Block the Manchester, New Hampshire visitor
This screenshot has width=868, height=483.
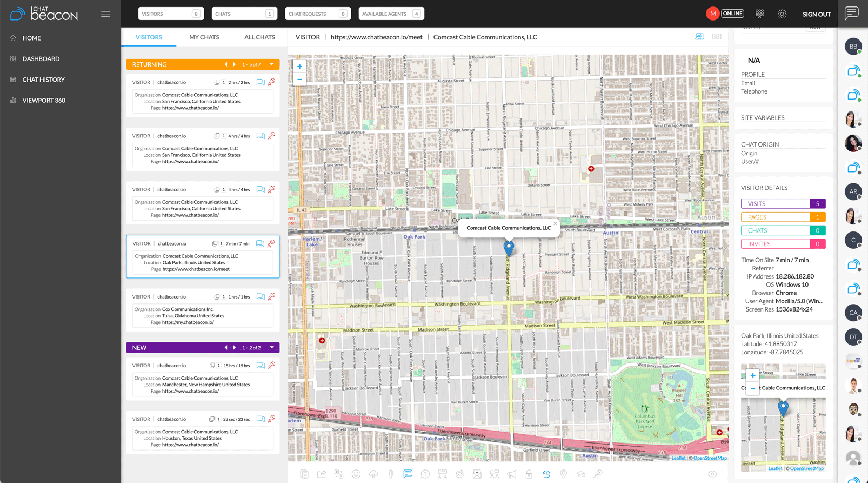(x=271, y=365)
